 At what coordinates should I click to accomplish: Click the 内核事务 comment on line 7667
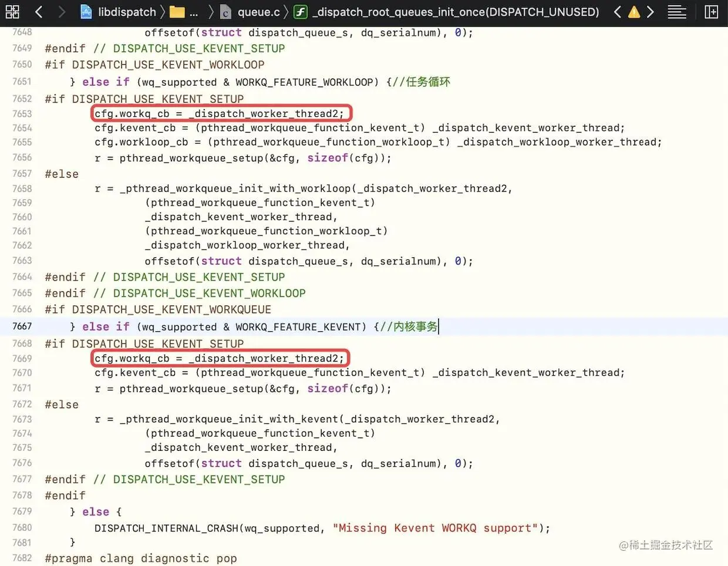click(409, 327)
